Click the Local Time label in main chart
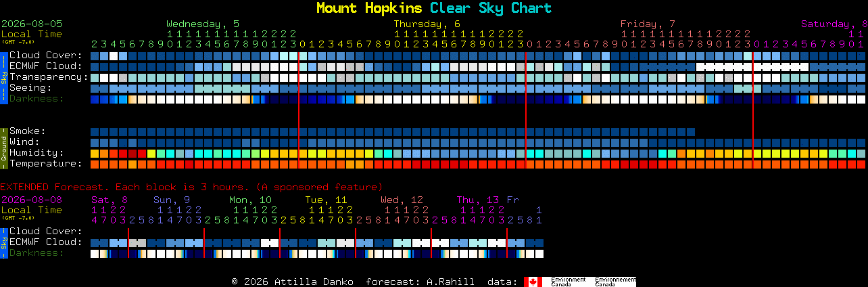 pos(32,34)
